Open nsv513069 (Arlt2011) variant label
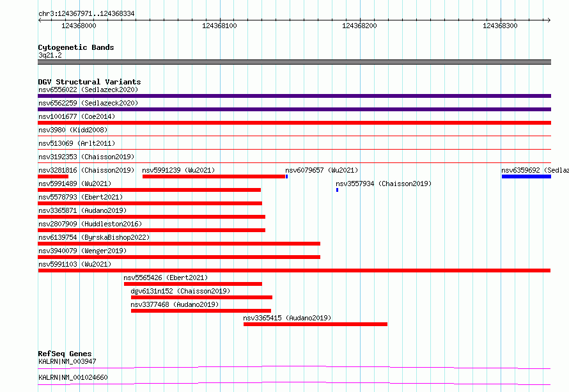This screenshot has width=569, height=392. click(x=77, y=143)
